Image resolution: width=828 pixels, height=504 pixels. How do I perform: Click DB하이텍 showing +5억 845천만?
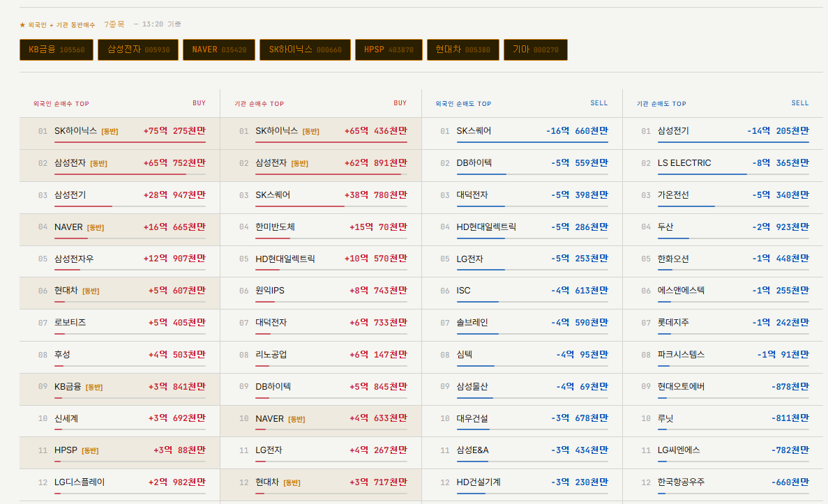pos(321,390)
